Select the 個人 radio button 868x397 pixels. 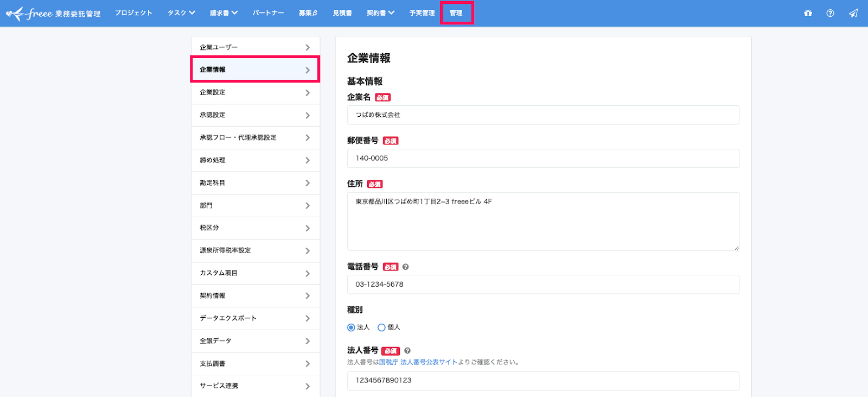click(381, 327)
